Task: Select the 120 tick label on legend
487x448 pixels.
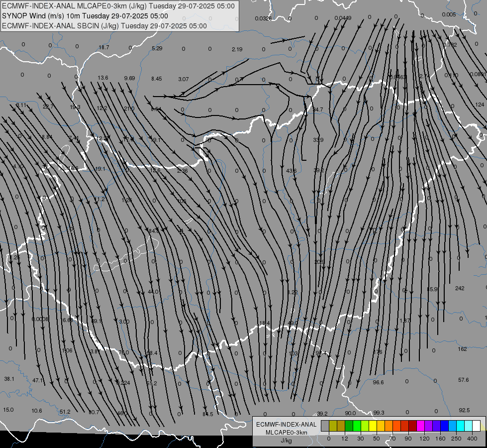Action: [424, 439]
